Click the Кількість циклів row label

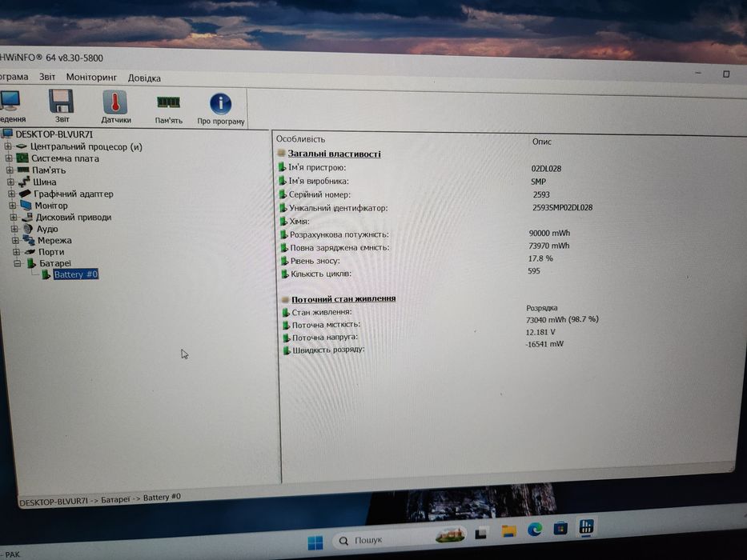pyautogui.click(x=321, y=274)
